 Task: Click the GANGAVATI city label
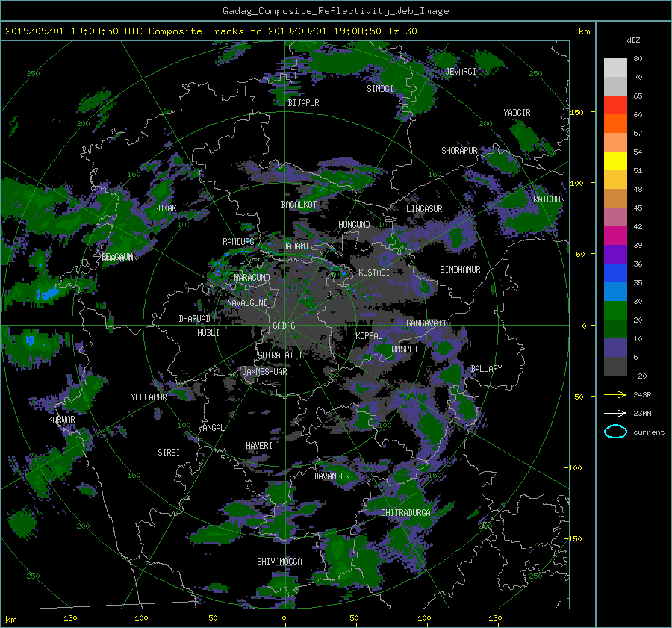pos(426,323)
